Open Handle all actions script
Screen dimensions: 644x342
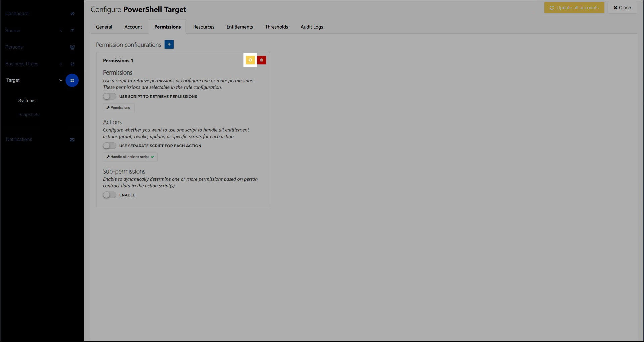(x=130, y=157)
